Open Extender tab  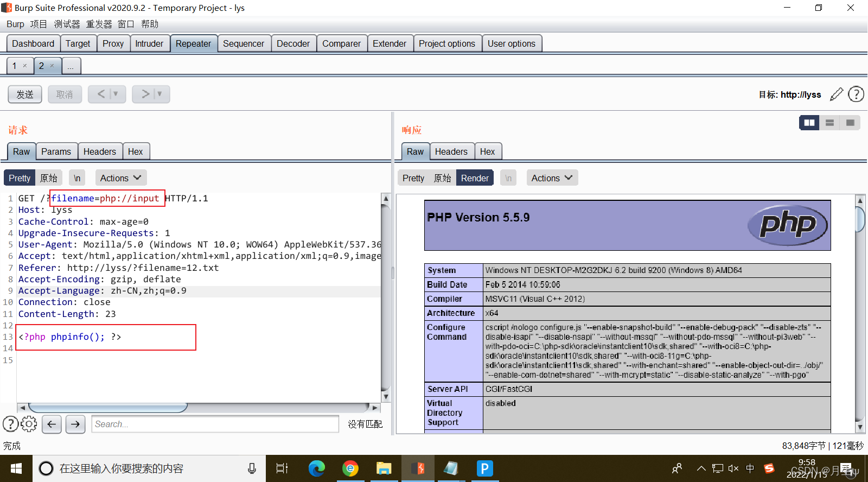tap(390, 43)
